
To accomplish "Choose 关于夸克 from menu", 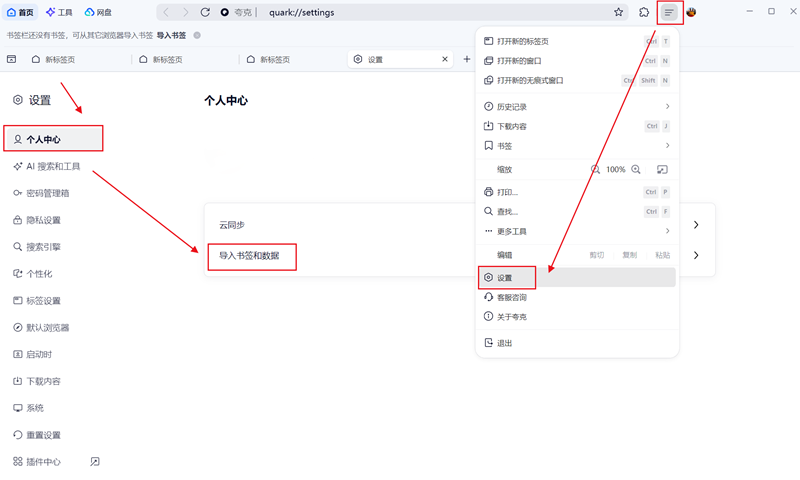I will tap(577, 316).
